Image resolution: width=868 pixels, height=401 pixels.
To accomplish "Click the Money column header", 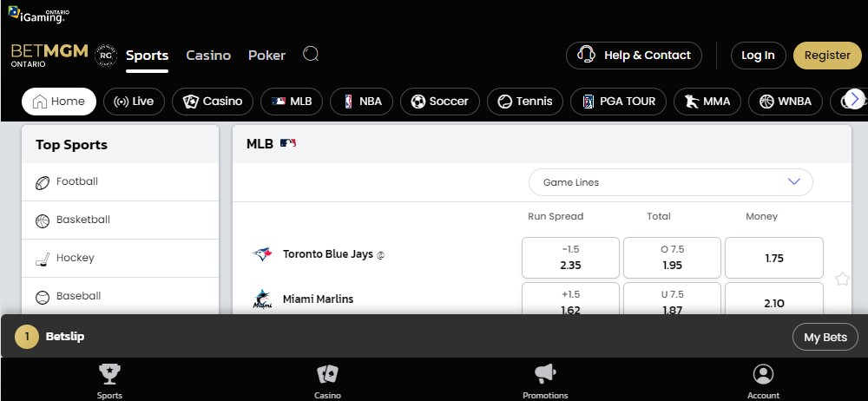I will (x=762, y=217).
